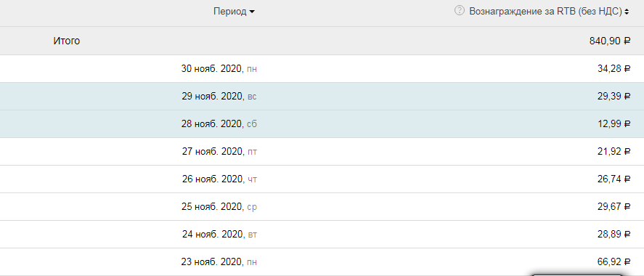644x276 pixels.
Task: Choose the 26 нояб. 2020 date cell
Action: pos(220,179)
